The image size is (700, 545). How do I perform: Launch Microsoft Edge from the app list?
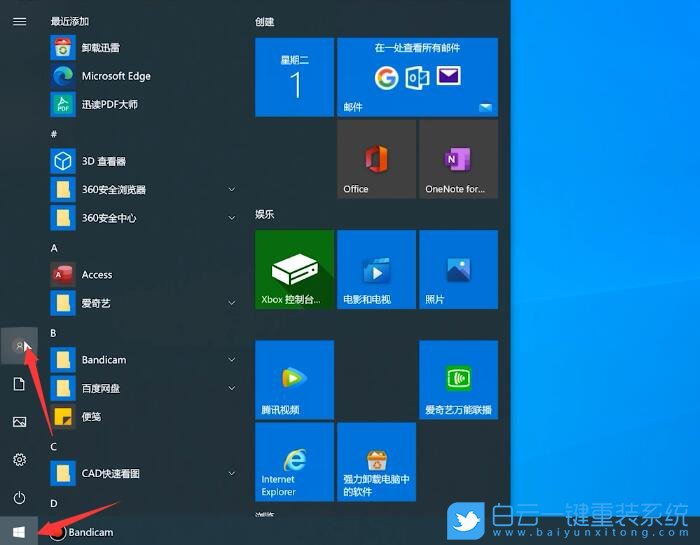[x=143, y=76]
